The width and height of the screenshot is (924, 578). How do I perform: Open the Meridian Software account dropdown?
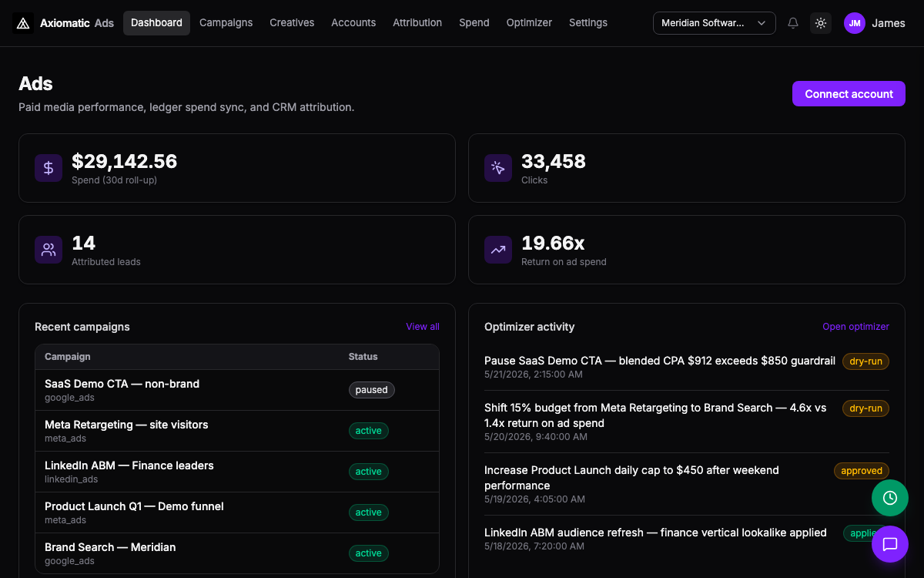point(715,23)
